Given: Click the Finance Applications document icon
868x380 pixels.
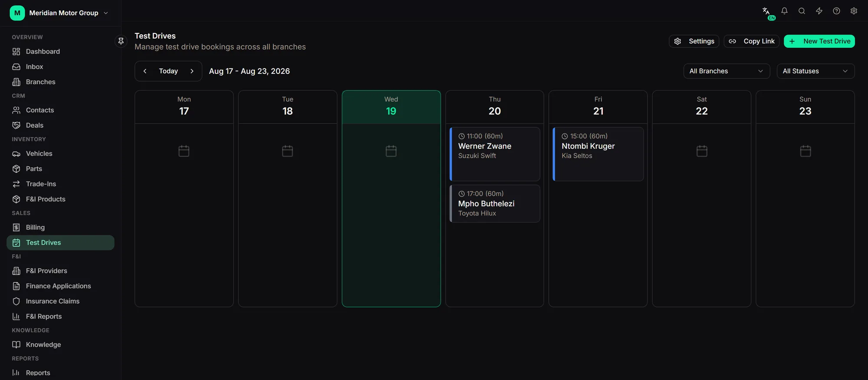Looking at the screenshot, I should point(16,286).
